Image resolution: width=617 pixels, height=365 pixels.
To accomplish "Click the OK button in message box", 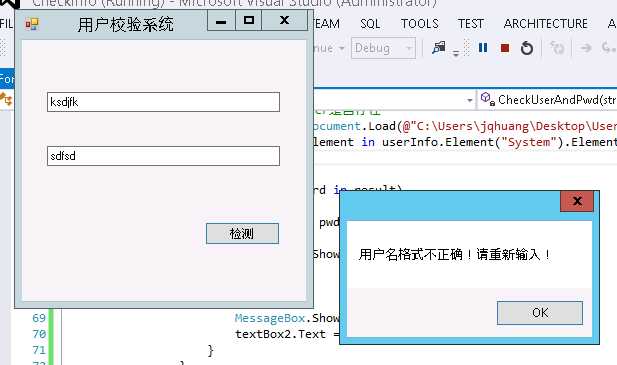I will (x=539, y=313).
